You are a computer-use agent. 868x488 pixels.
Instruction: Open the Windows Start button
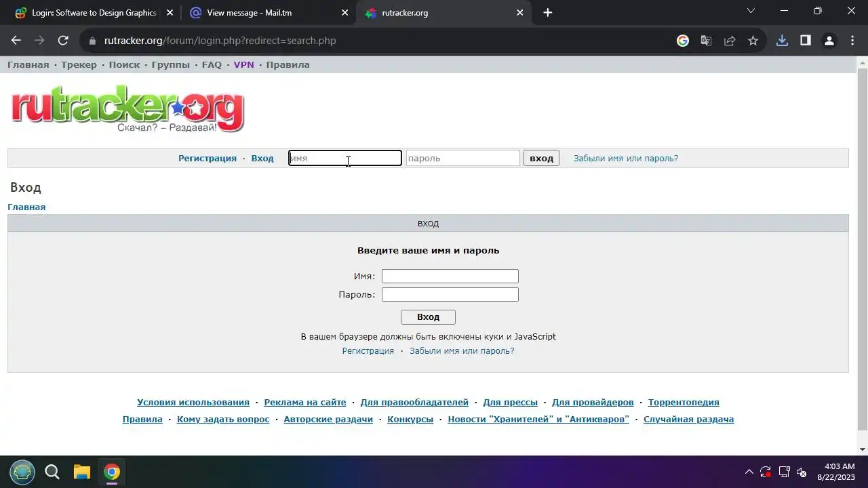[x=22, y=472]
